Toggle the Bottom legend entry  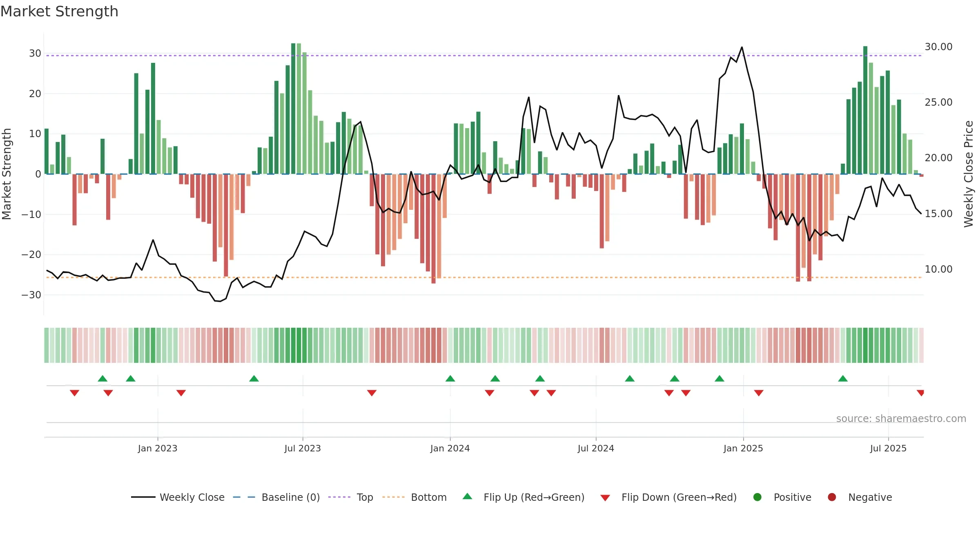414,497
